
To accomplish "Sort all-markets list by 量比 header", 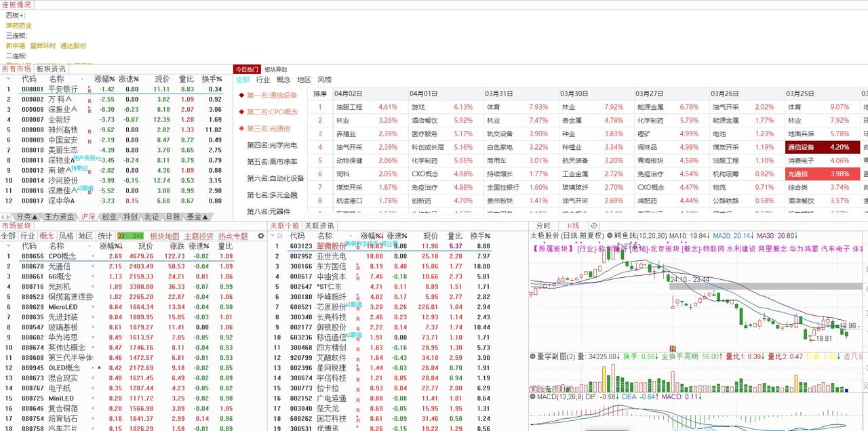I will tap(186, 79).
